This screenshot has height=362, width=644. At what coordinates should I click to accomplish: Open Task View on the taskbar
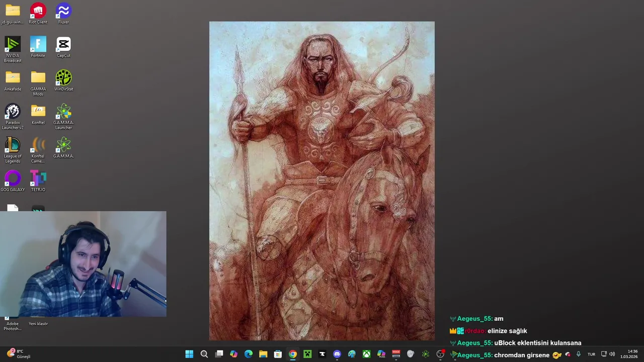click(x=219, y=354)
